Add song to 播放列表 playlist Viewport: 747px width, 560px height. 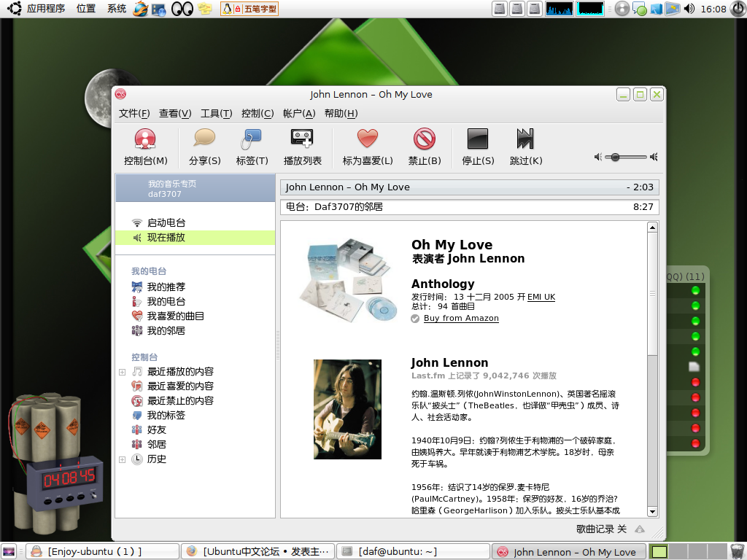pos(303,147)
